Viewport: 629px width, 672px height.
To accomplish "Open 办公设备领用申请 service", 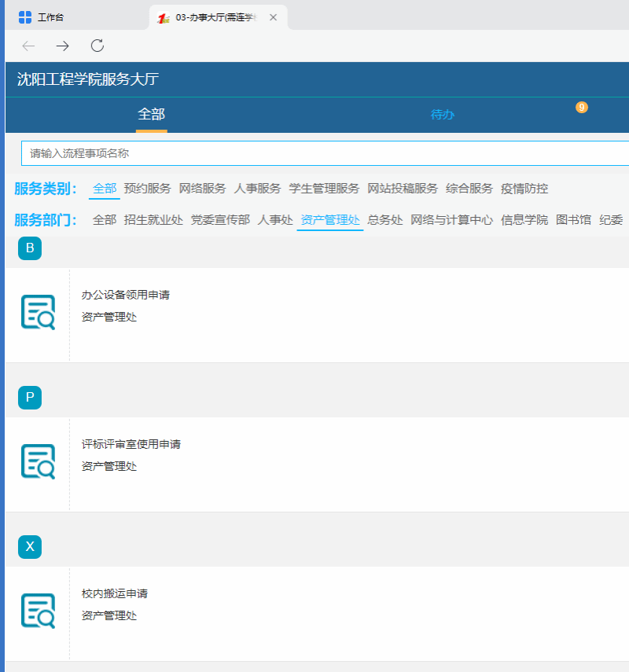I will (x=126, y=295).
